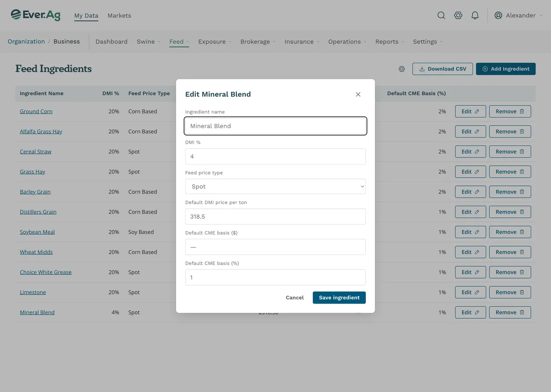Click the Default CME basis (%) field
Viewport: 551px width, 392px height.
point(275,277)
